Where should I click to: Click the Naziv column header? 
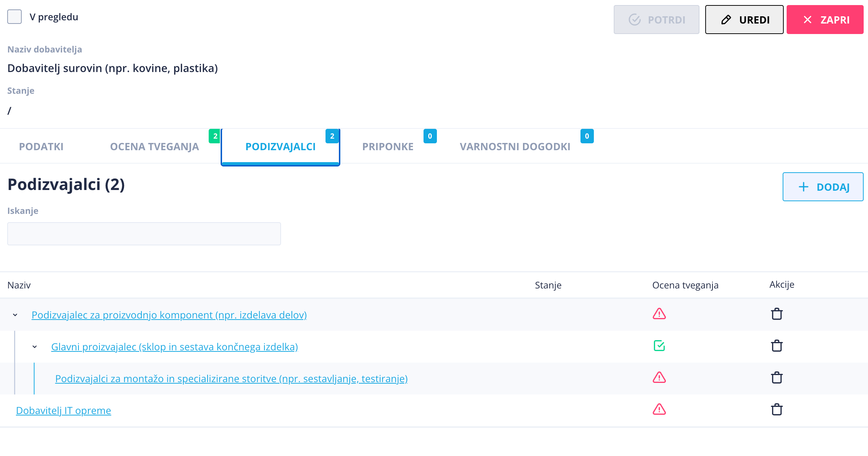tap(19, 285)
